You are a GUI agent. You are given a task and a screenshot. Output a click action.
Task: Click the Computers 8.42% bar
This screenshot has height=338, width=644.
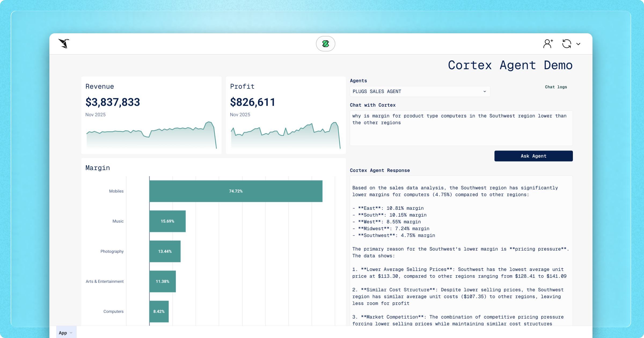(159, 311)
